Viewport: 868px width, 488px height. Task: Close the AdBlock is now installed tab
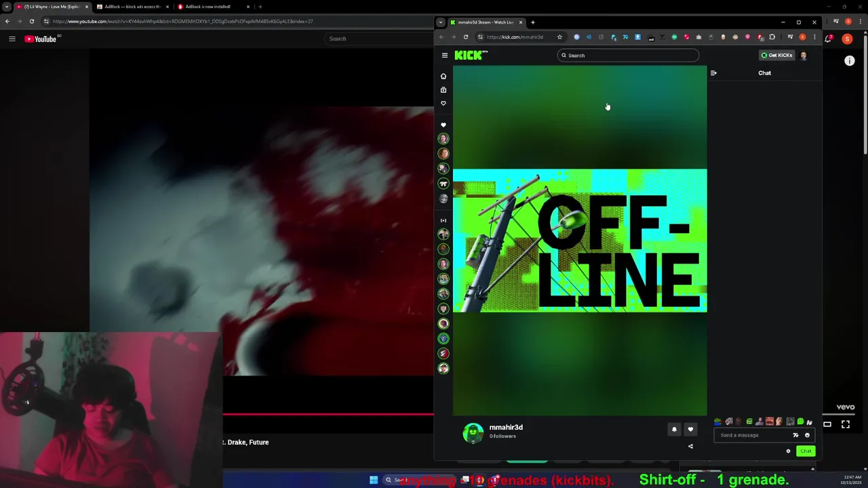(248, 7)
